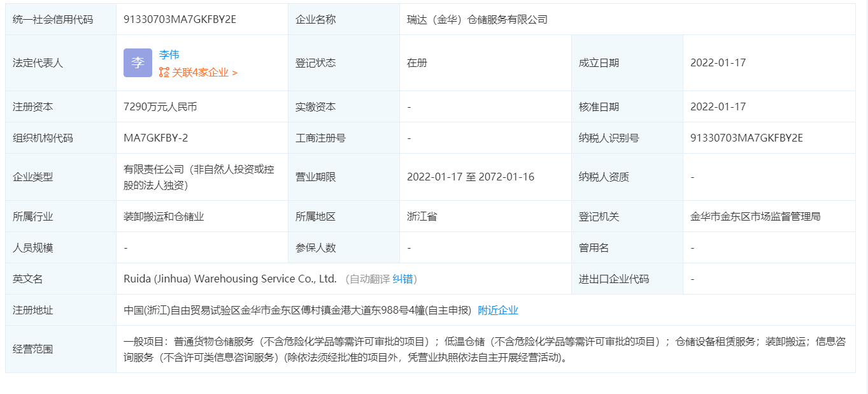Screen dimensions: 868x394
Task: Click the 法定代表人 label cell
Action: (61, 62)
